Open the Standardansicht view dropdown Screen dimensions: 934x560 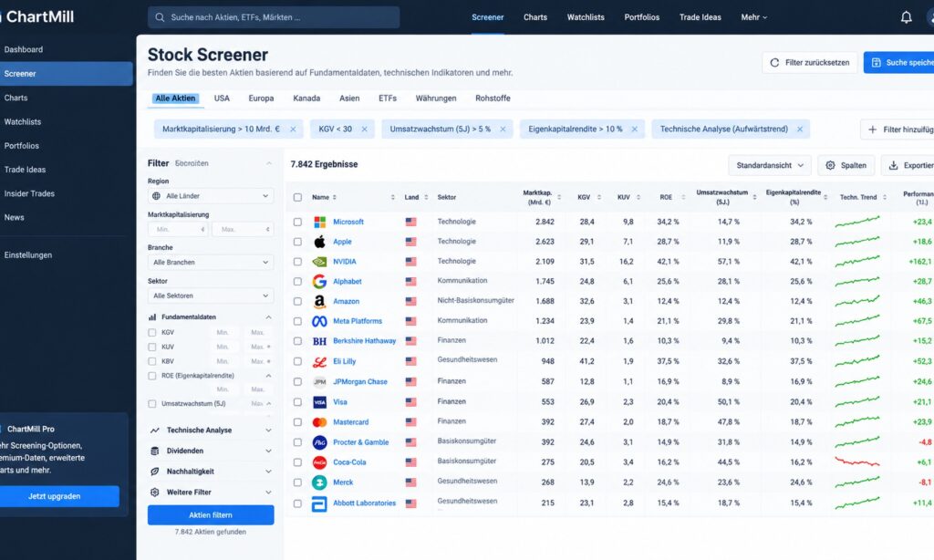[x=770, y=166]
